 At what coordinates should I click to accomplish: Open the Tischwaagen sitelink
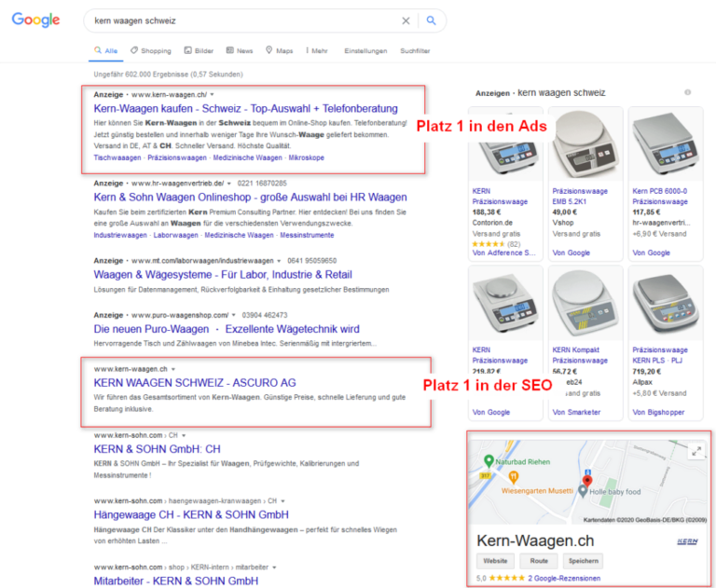pyautogui.click(x=117, y=157)
